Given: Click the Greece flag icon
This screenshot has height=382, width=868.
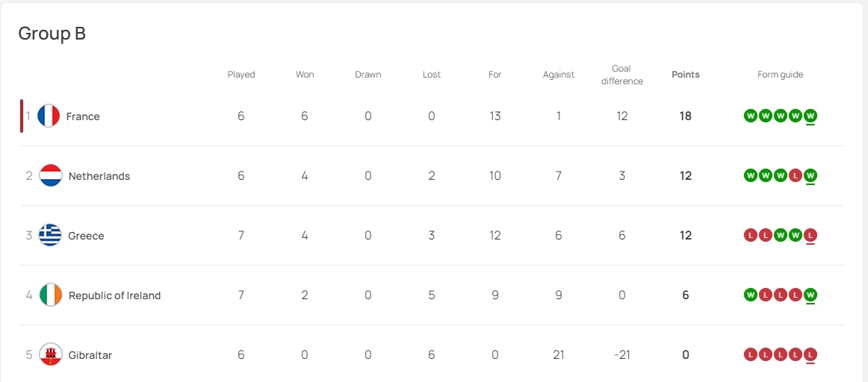Looking at the screenshot, I should (50, 235).
